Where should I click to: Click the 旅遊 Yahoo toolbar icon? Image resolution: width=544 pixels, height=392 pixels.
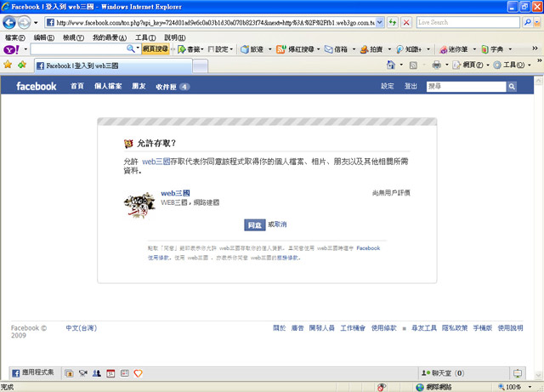coord(252,49)
